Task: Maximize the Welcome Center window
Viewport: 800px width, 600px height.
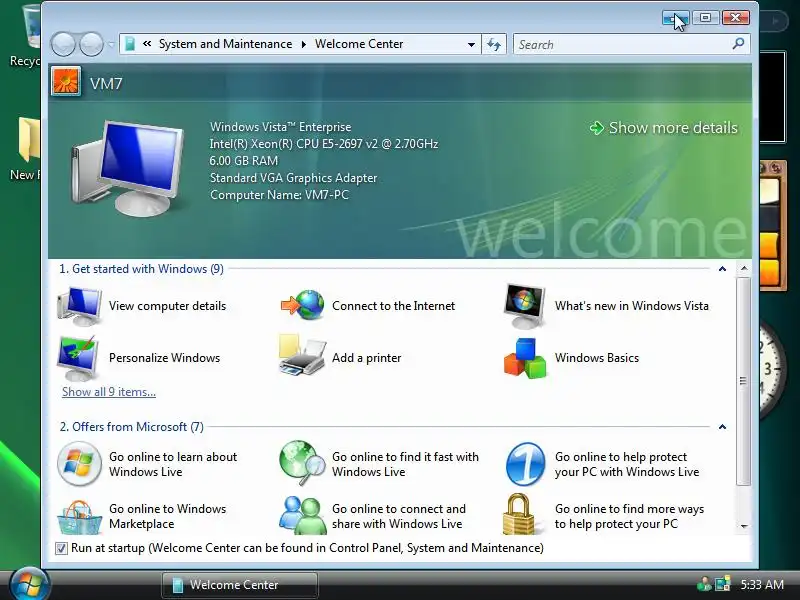Action: click(x=706, y=18)
